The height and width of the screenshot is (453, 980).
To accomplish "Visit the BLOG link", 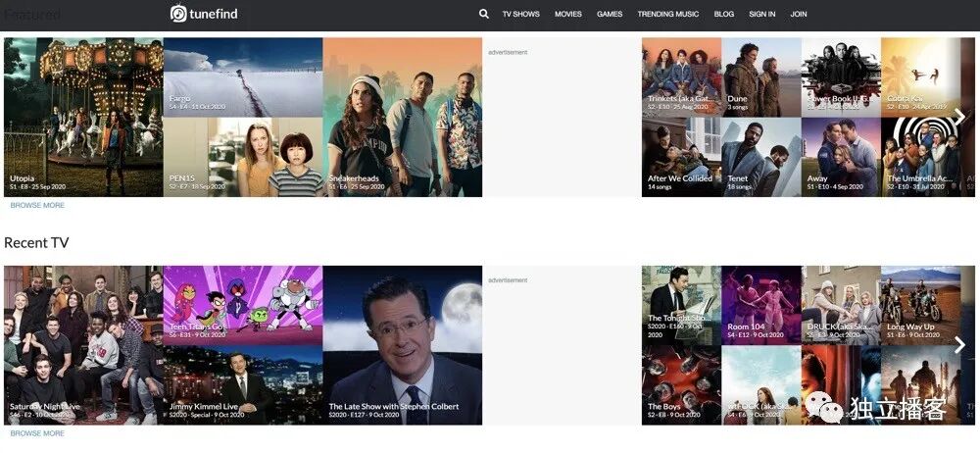I will 724,14.
